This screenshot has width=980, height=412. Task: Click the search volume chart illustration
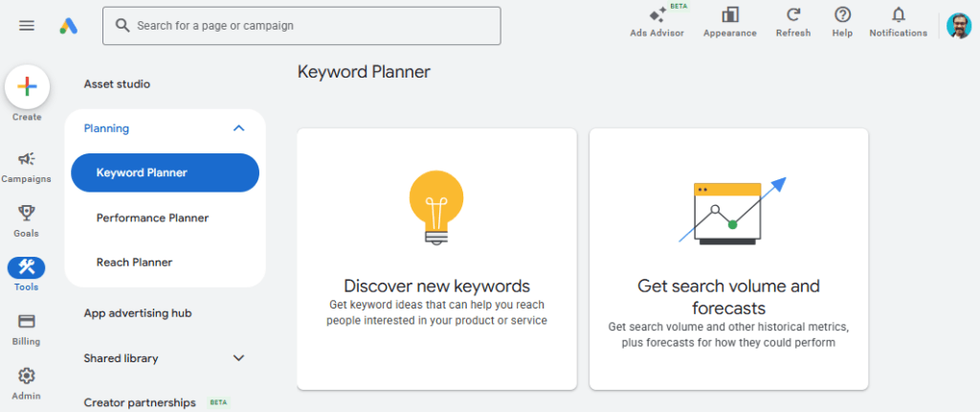(732, 211)
